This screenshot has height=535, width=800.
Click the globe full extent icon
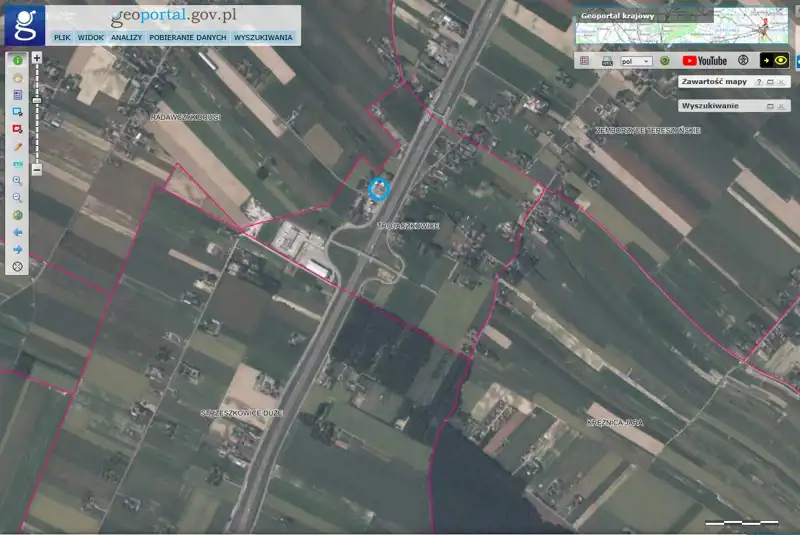17,215
